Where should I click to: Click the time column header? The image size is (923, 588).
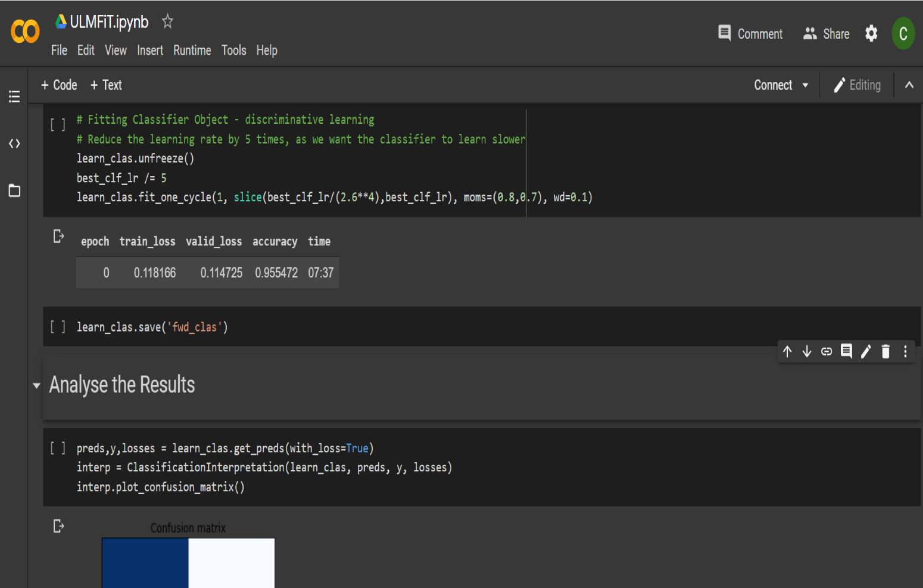coord(319,241)
